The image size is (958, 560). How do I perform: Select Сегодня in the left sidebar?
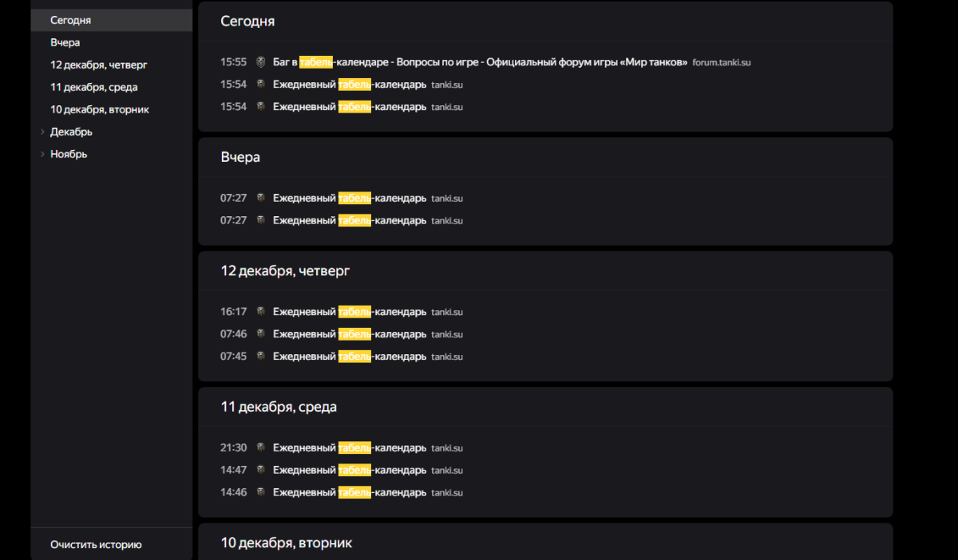[x=70, y=20]
